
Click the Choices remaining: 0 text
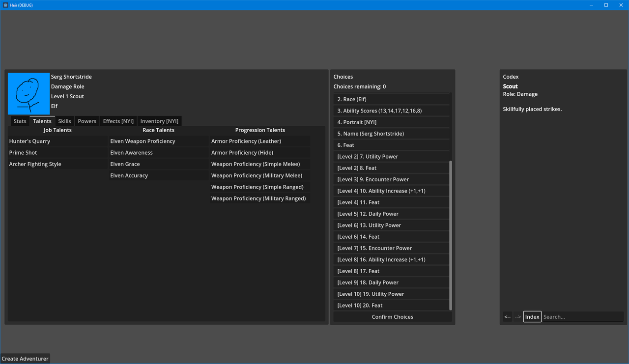(x=360, y=86)
